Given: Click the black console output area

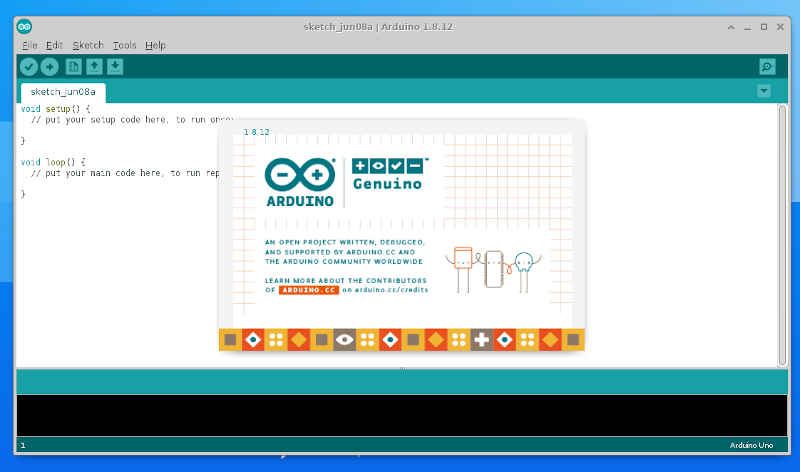Looking at the screenshot, I should pyautogui.click(x=402, y=415).
